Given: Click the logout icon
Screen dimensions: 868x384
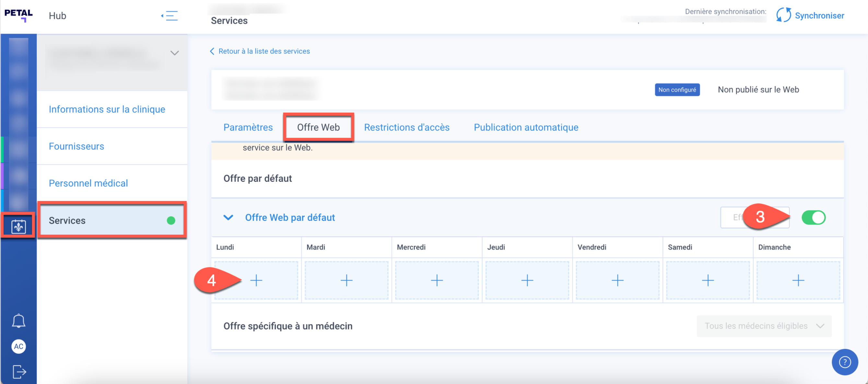Looking at the screenshot, I should tap(19, 372).
